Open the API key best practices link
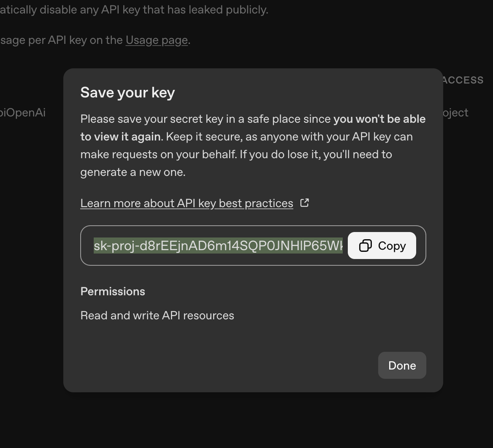Screen dimensions: 493x448 tap(187, 203)
